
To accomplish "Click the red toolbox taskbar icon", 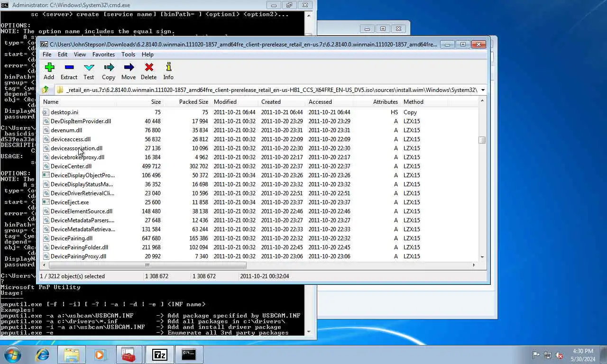I will [x=129, y=355].
